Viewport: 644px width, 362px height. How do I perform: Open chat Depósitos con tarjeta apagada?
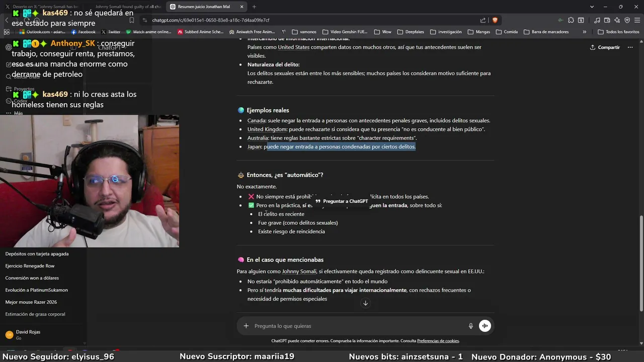[37, 254]
